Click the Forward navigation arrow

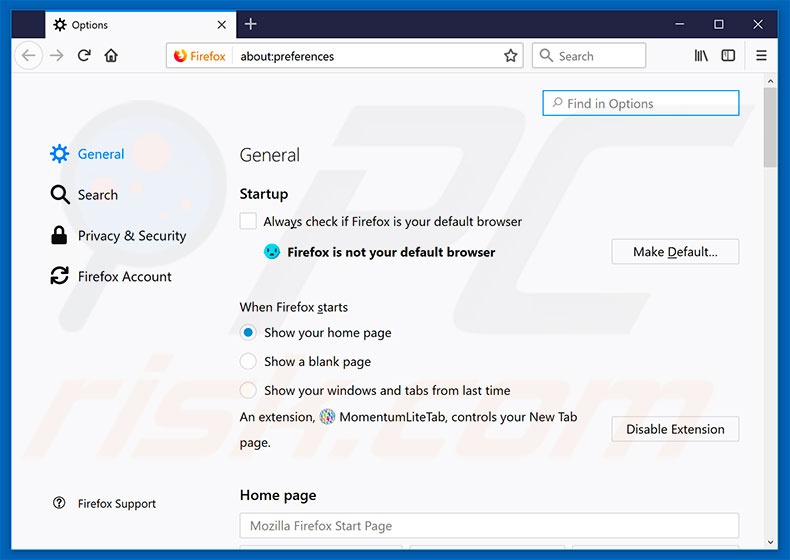click(57, 55)
